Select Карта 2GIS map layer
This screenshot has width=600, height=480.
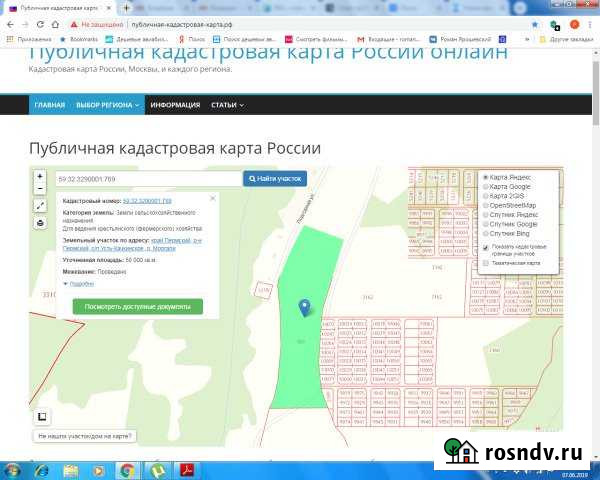point(503,196)
